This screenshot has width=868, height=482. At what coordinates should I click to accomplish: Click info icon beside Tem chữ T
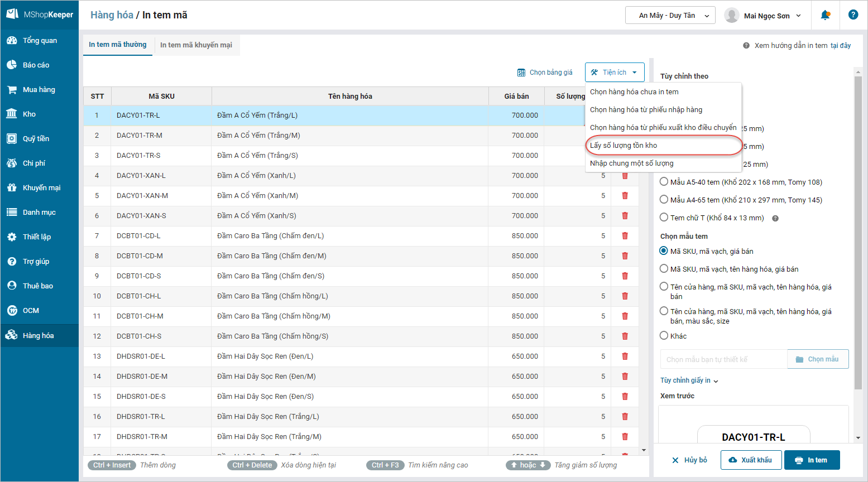click(775, 218)
